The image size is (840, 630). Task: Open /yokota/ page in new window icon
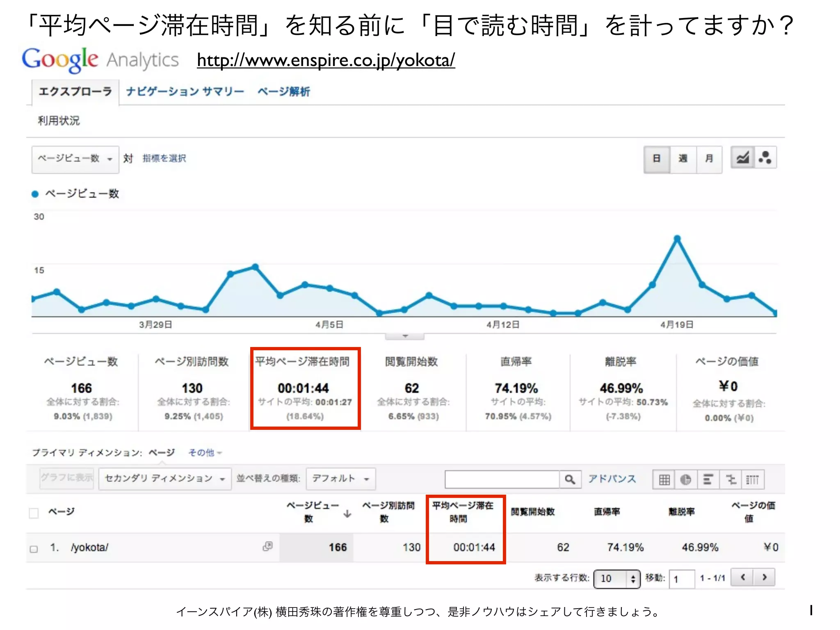pyautogui.click(x=267, y=546)
